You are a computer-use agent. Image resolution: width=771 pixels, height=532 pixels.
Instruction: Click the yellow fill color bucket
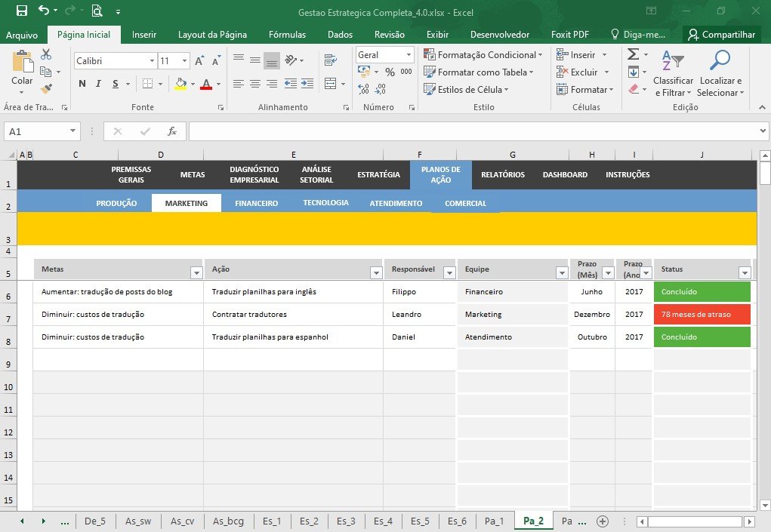click(180, 84)
